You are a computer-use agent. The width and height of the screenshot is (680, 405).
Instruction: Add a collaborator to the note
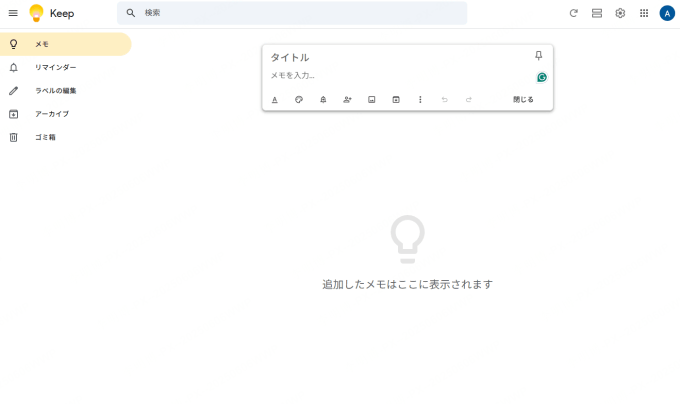[347, 100]
